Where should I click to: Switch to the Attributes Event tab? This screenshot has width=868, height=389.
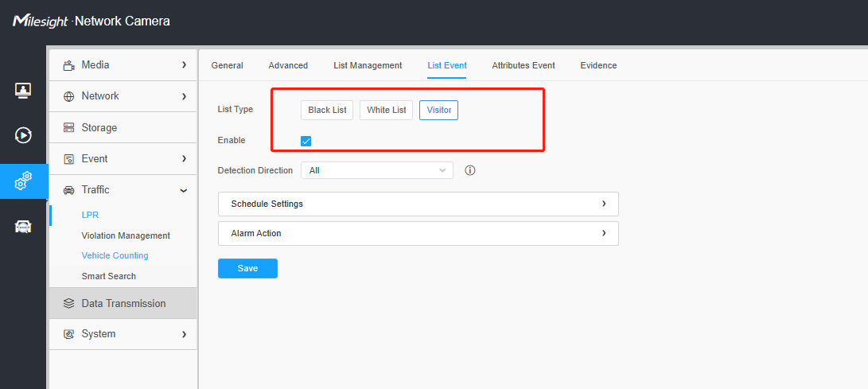pyautogui.click(x=524, y=65)
